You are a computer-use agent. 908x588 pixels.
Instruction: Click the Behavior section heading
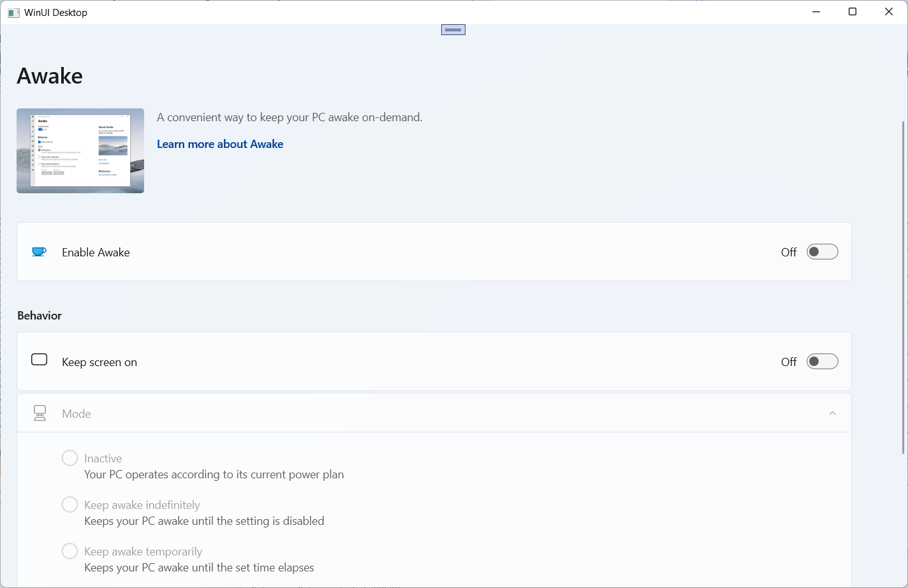pyautogui.click(x=40, y=316)
